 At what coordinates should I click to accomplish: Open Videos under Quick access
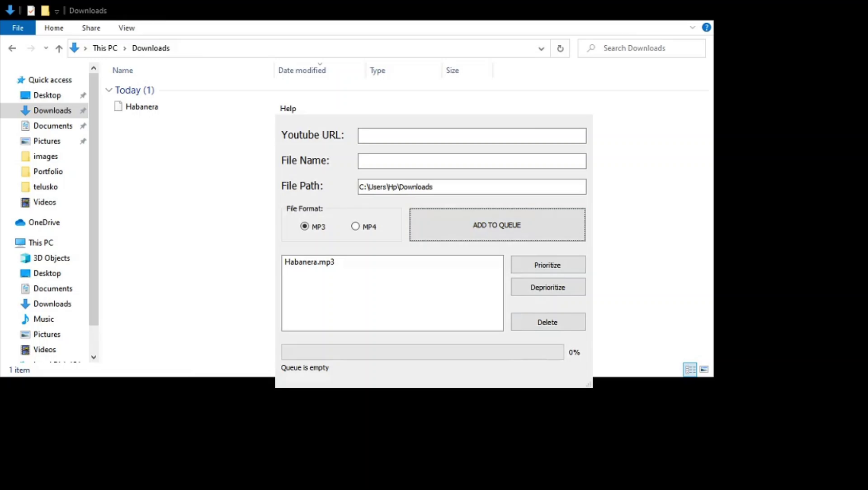44,202
